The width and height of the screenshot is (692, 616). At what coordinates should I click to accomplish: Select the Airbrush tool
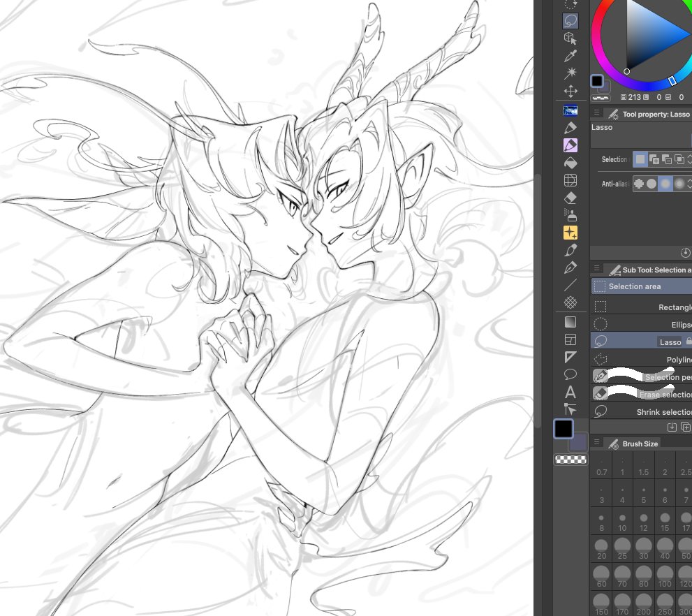pos(570,214)
